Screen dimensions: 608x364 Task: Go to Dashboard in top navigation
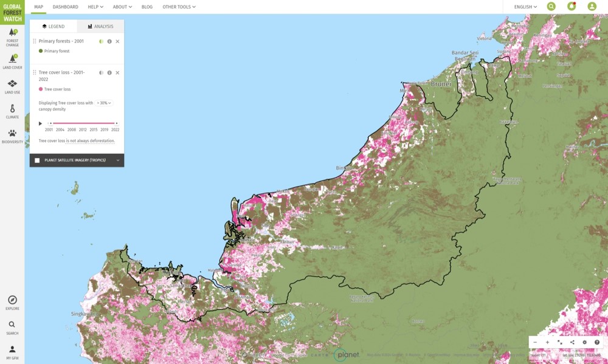point(65,7)
